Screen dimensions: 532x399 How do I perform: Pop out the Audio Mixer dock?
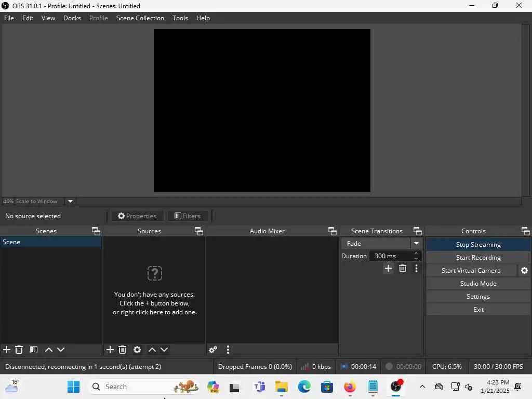(x=332, y=231)
